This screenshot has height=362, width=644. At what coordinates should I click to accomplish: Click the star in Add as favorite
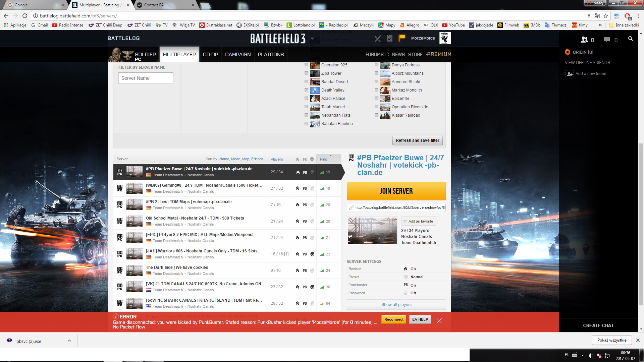pos(405,221)
